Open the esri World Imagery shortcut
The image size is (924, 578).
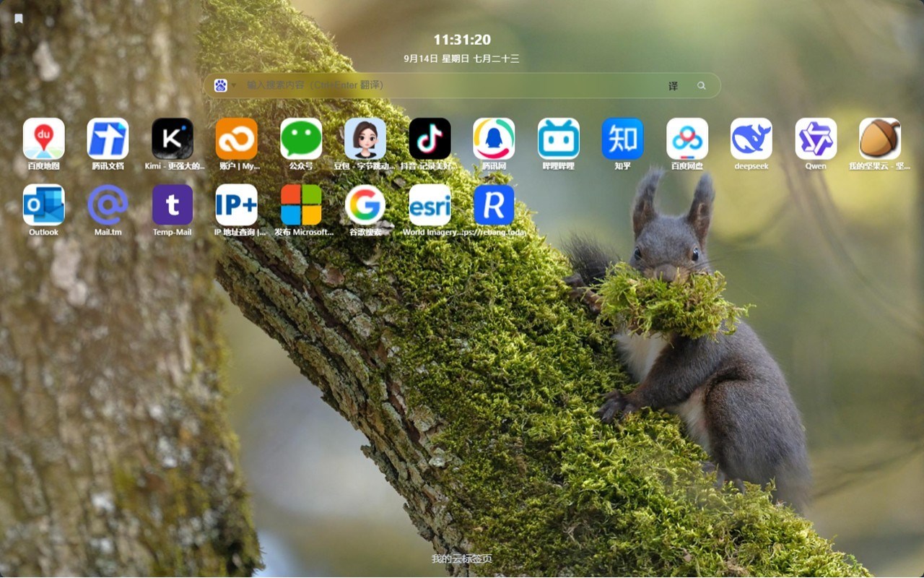coord(430,205)
